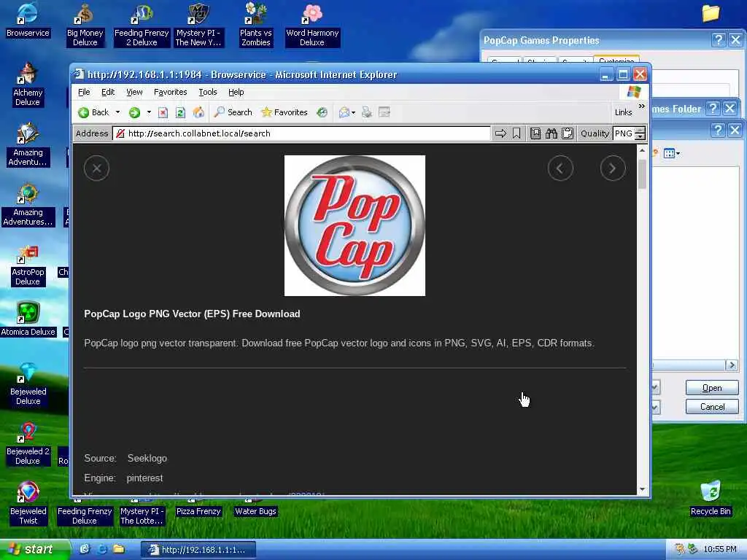
Task: Click PopCap Logo PNG Vector title
Action: click(192, 314)
